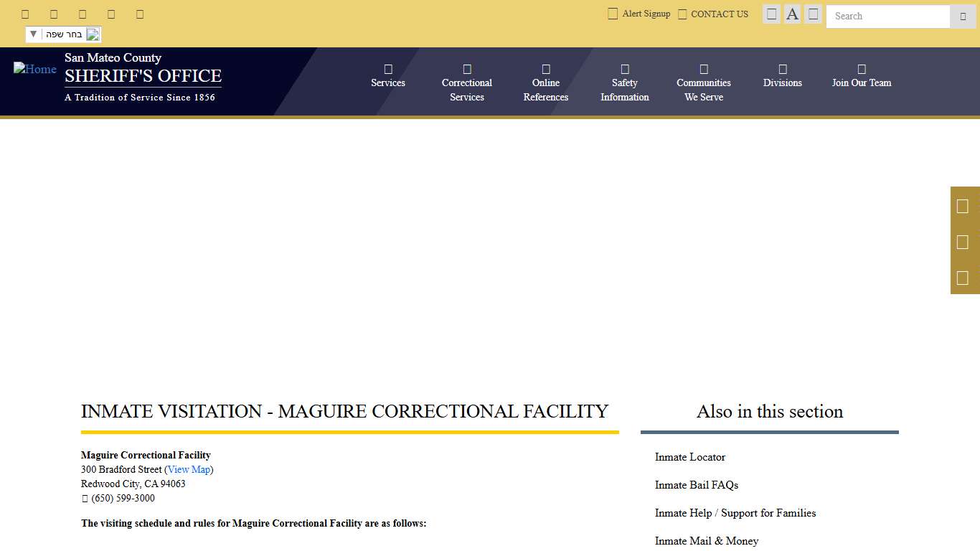Click the Inmate Locator link
The image size is (980, 551).
click(x=689, y=457)
